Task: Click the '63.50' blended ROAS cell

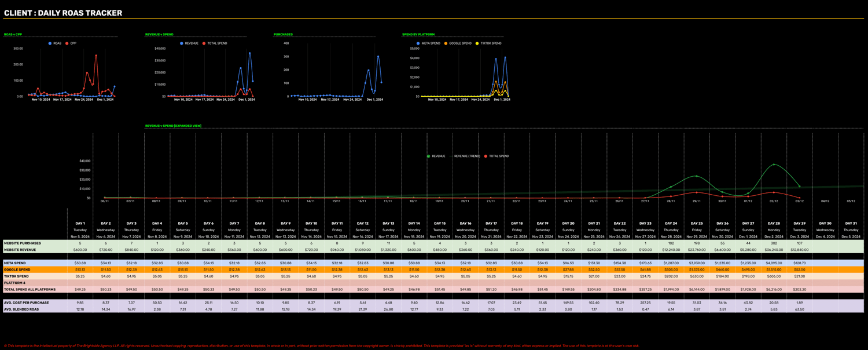Action: click(x=799, y=309)
